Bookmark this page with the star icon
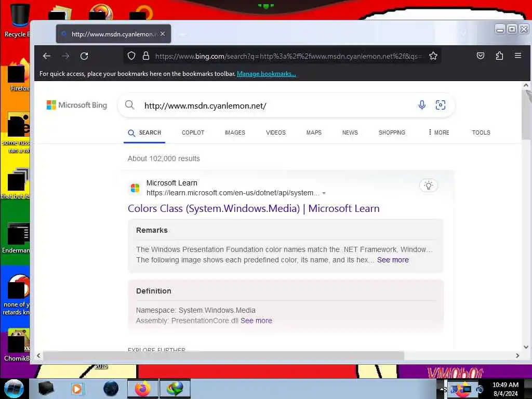532x399 pixels. coord(433,56)
